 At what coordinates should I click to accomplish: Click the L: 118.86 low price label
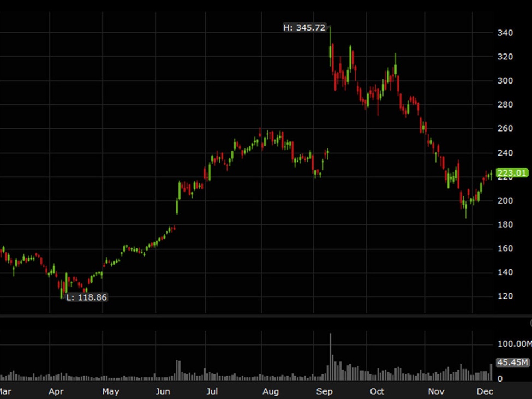[x=86, y=297]
